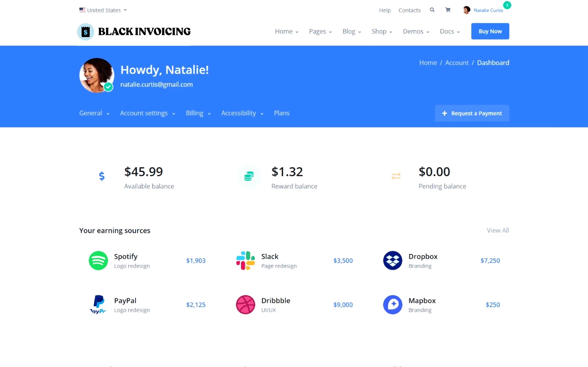Image resolution: width=588 pixels, height=367 pixels.
Task: Click the PayPal source name
Action: pyautogui.click(x=125, y=301)
